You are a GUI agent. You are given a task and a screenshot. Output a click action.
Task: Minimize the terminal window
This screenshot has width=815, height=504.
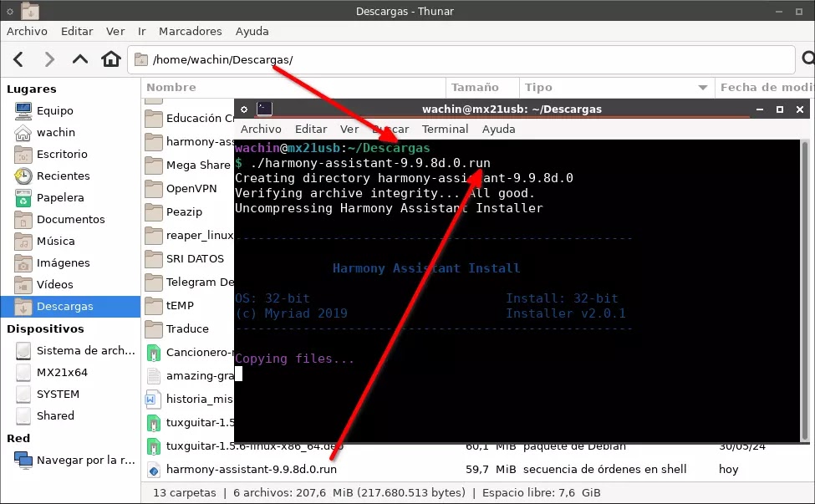(x=760, y=109)
